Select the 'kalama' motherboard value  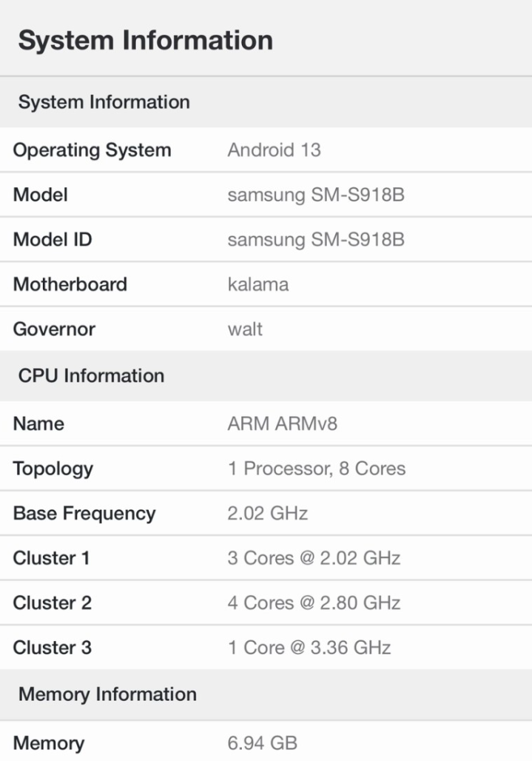click(x=258, y=284)
